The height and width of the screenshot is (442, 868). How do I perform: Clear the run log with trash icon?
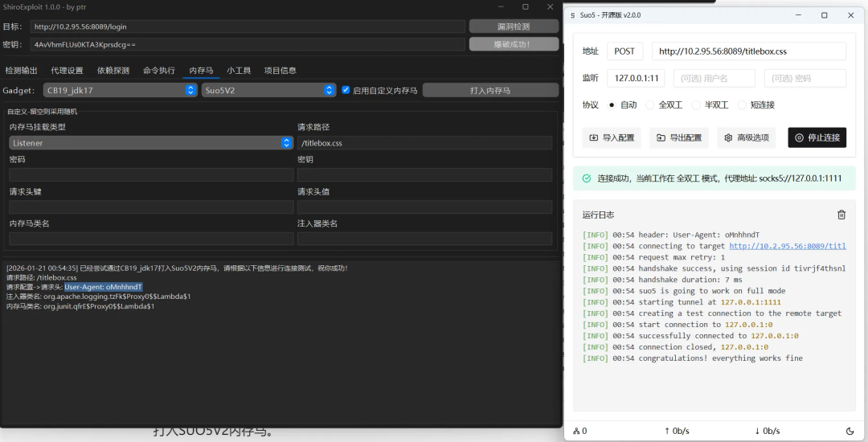coord(841,215)
